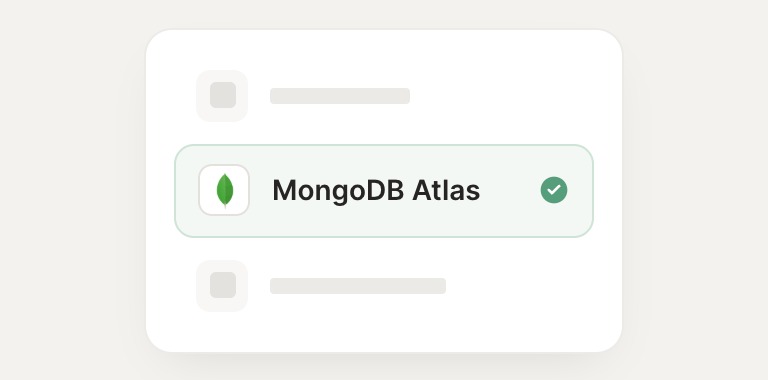Screen dimensions: 768x380
Task: Click the MongoDB green leaf logo
Action: pos(225,190)
